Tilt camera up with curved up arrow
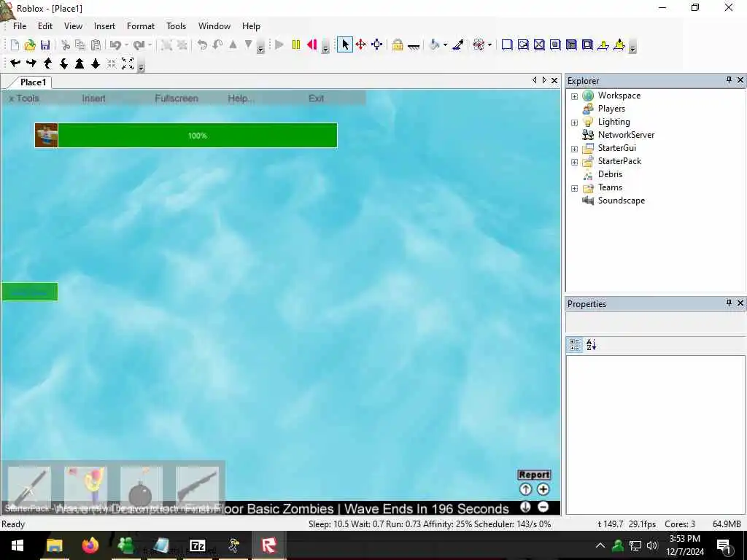Viewport: 747px width, 560px height. pos(47,63)
